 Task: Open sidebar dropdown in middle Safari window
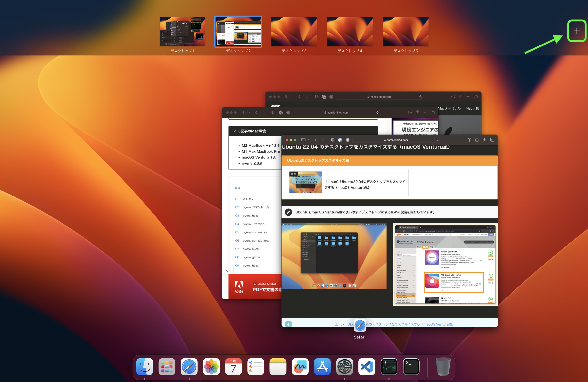pyautogui.click(x=249, y=113)
